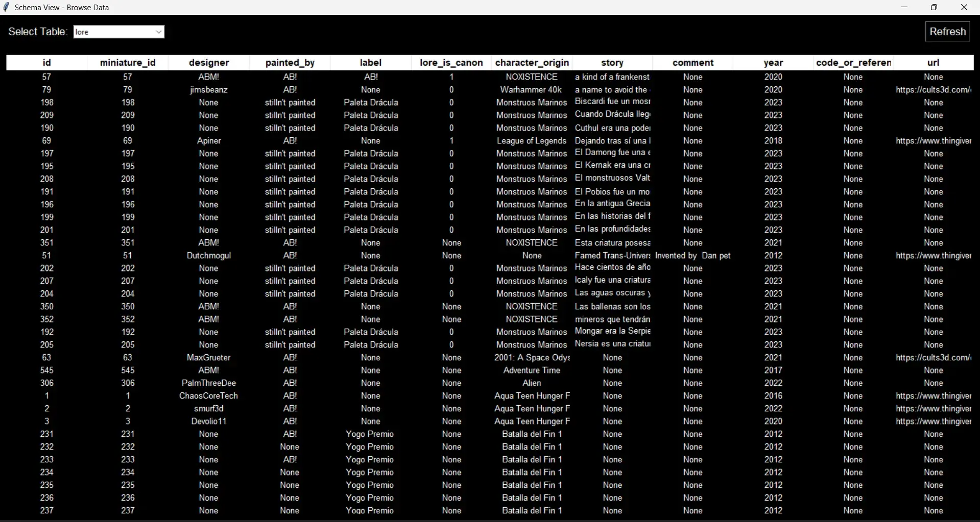Click Batalla del Fin 1 in row 236
Viewport: 980px width, 522px height.
click(x=532, y=498)
